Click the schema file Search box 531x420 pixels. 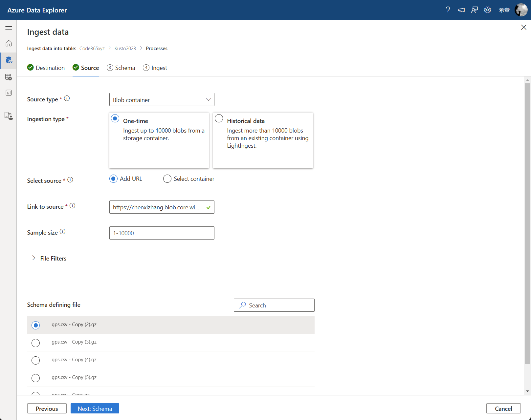(x=274, y=305)
